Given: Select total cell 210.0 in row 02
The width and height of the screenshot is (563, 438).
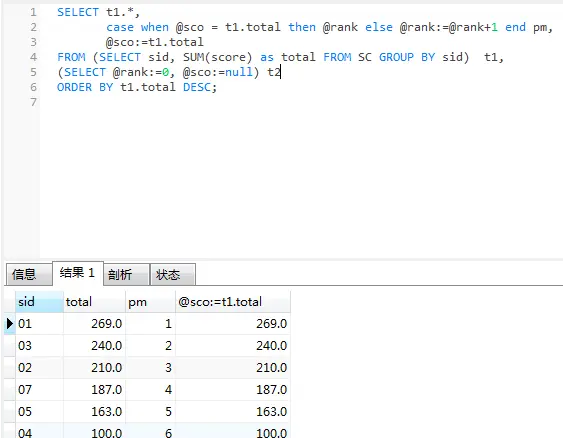Looking at the screenshot, I should click(x=94, y=368).
